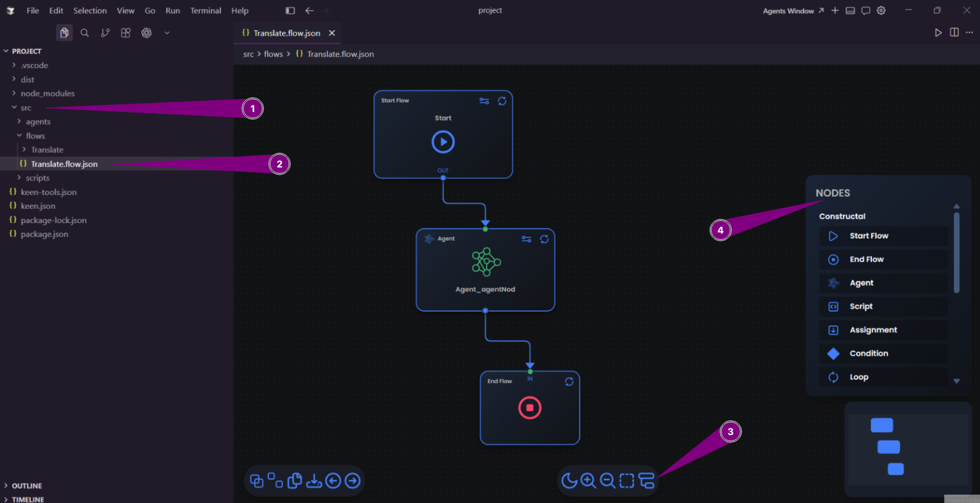Open the Explorer view in the sidebar
This screenshot has width=980, height=503.
64,33
